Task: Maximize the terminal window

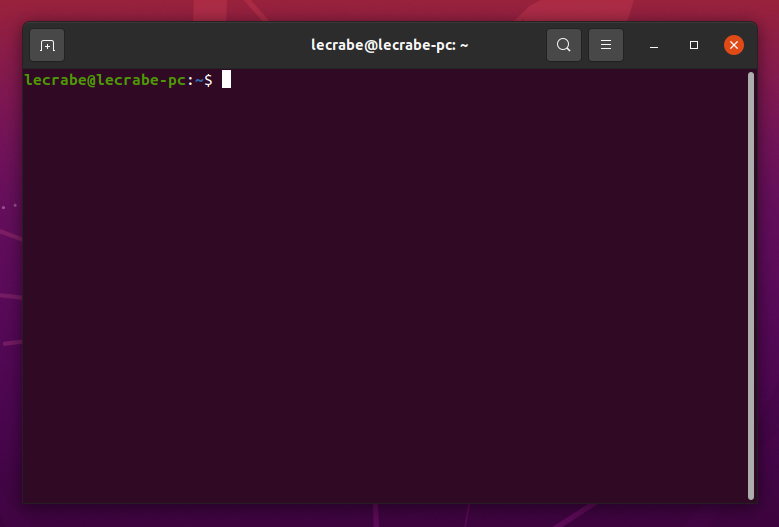Action: (694, 45)
